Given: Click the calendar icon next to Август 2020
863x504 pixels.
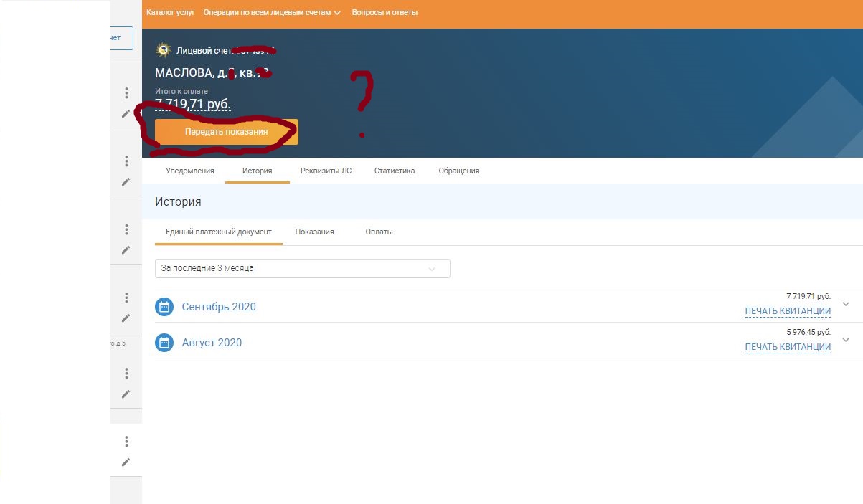Looking at the screenshot, I should [x=164, y=343].
